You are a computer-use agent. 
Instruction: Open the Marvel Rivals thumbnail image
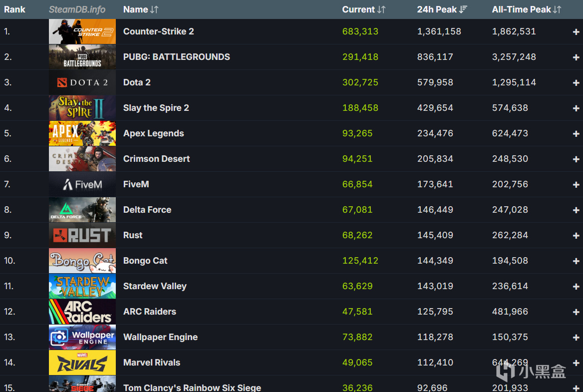coord(82,363)
